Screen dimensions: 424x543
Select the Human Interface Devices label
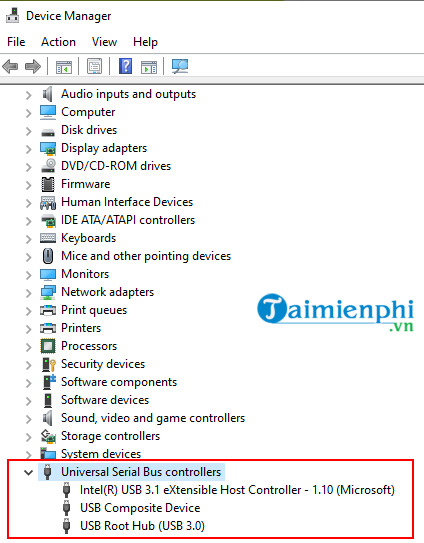click(x=127, y=202)
